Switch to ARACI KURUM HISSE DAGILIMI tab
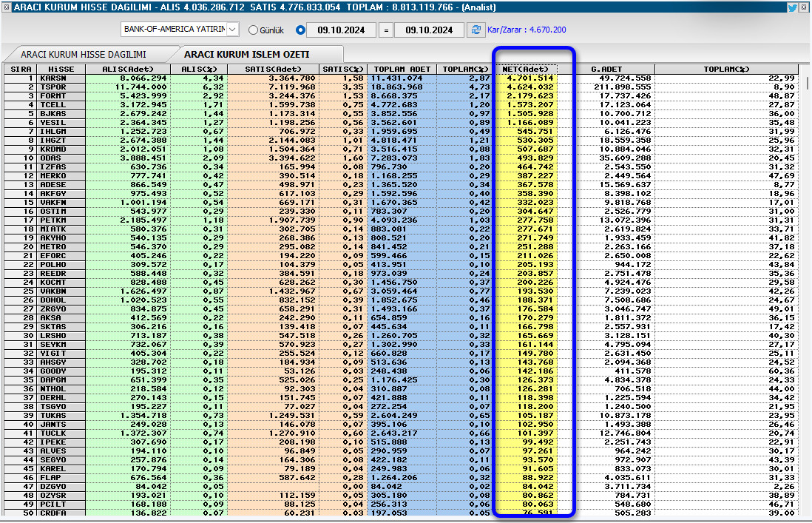The image size is (812, 523). click(83, 55)
